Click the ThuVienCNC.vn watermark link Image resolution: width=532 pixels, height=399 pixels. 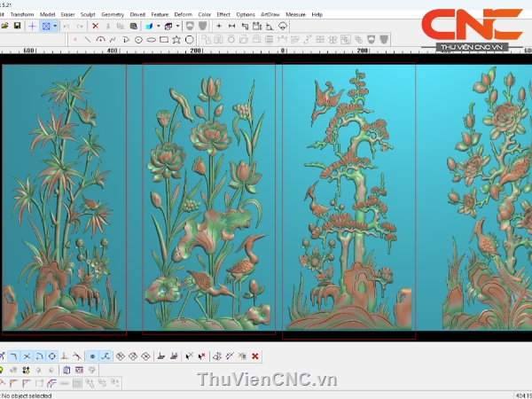pos(267,380)
